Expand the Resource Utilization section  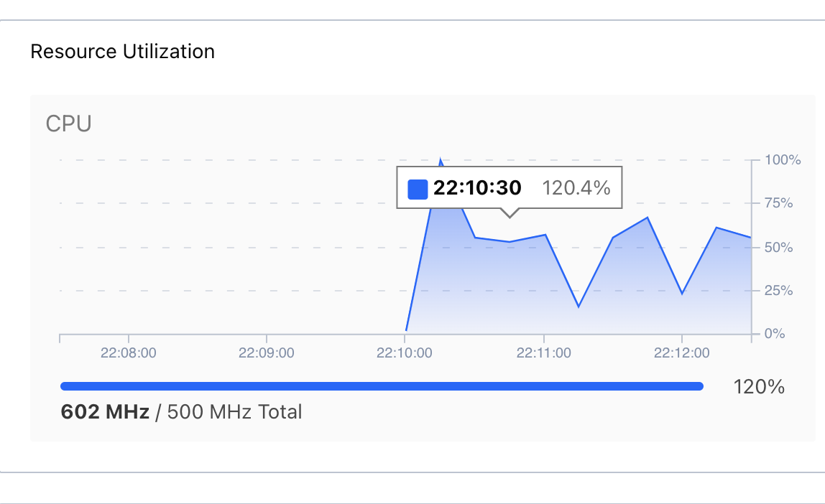coord(122,52)
